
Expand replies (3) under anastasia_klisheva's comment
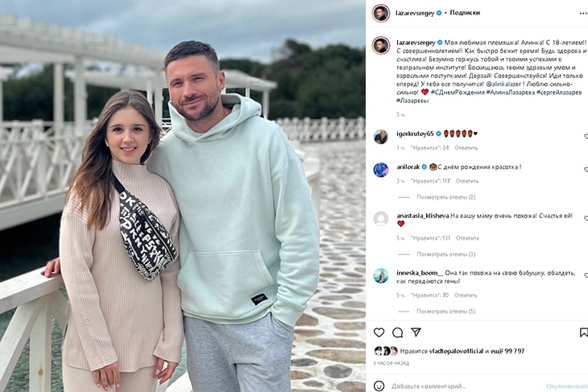[445, 254]
